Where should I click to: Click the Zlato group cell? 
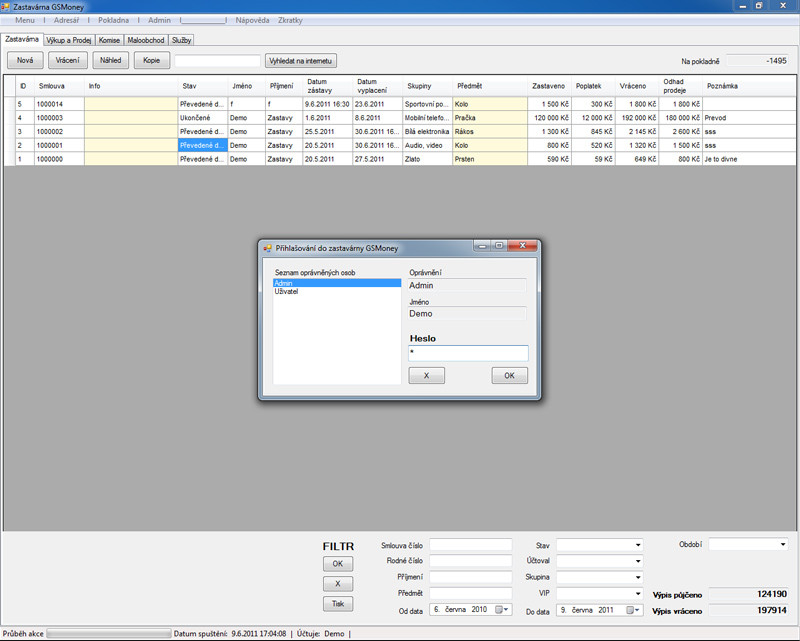tap(428, 159)
